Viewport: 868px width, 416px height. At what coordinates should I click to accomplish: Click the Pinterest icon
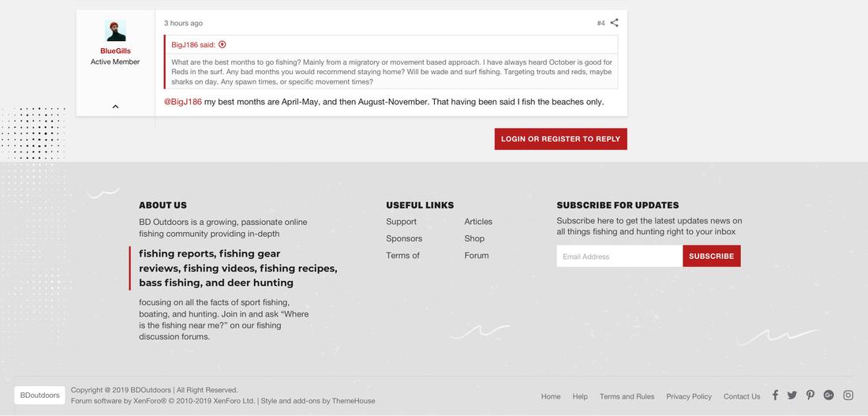[x=810, y=395]
